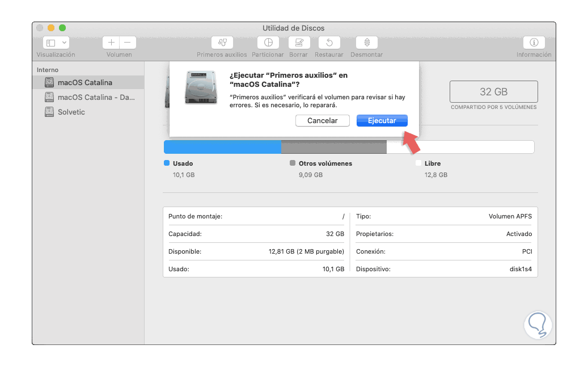
Task: Click the blue Usado segment of the storage bar
Action: [x=222, y=147]
